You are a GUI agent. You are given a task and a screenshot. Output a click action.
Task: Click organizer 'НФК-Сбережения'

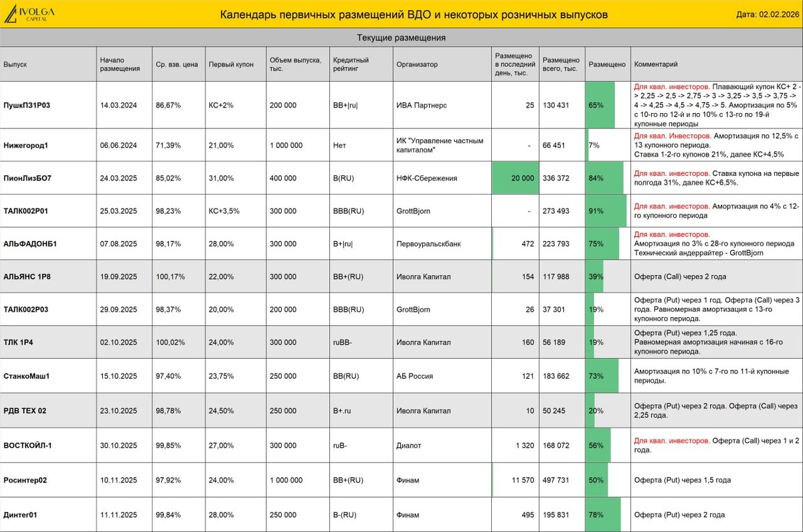(x=426, y=178)
